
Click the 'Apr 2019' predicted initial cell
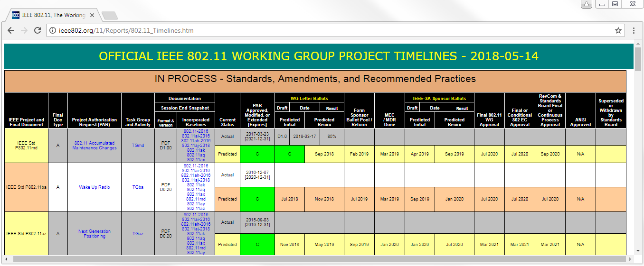point(420,154)
